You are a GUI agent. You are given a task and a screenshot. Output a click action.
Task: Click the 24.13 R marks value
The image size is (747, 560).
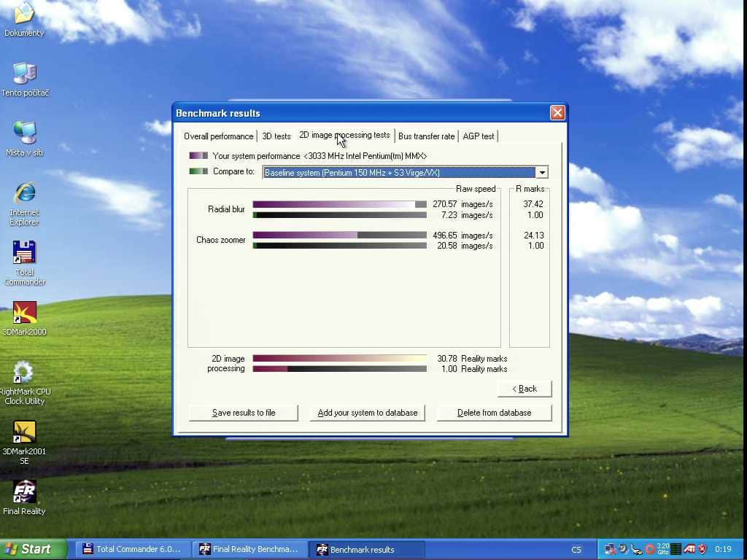click(533, 236)
